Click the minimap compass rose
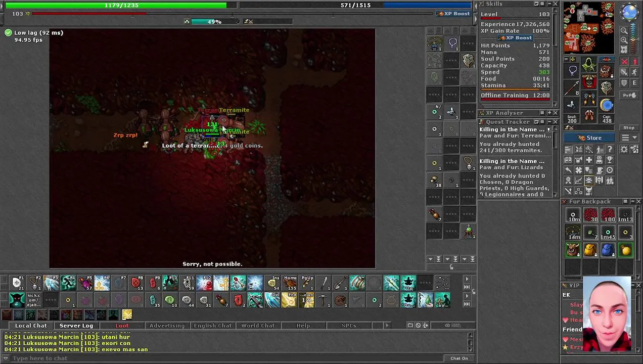643x364 pixels. [629, 12]
